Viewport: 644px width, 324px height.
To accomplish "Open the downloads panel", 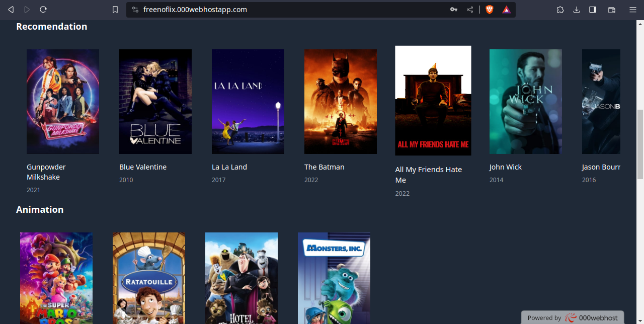I will (577, 10).
